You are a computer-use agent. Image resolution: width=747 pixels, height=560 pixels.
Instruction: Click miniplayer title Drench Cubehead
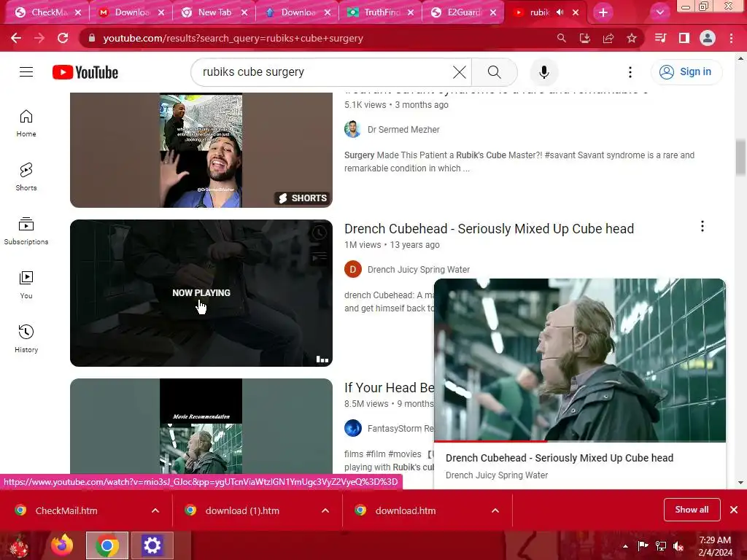coord(560,458)
